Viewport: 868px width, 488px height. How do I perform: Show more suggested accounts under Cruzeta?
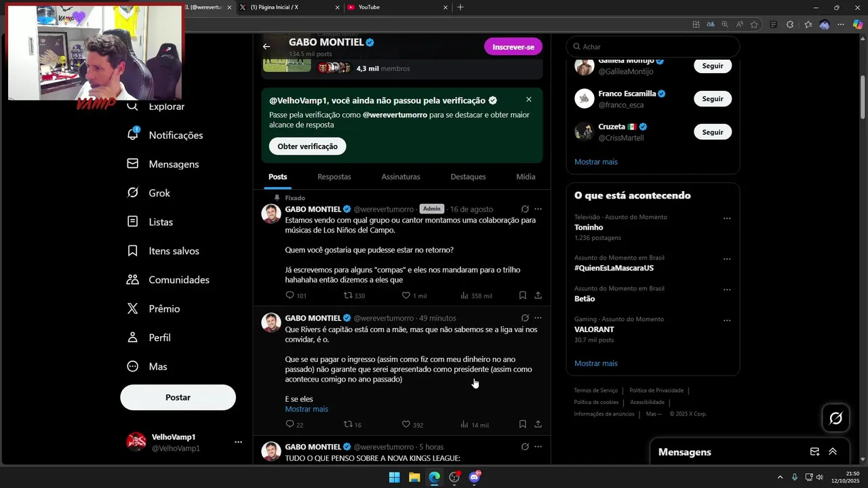[x=596, y=162]
